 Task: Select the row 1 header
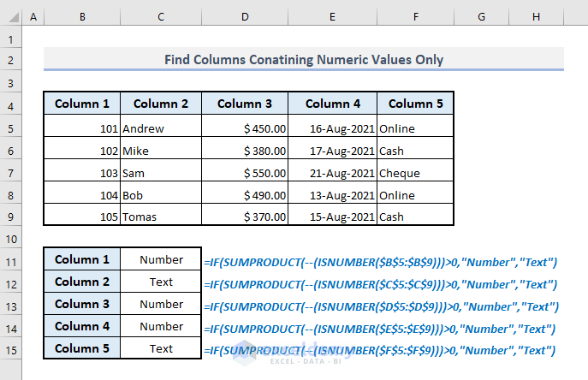[x=11, y=39]
